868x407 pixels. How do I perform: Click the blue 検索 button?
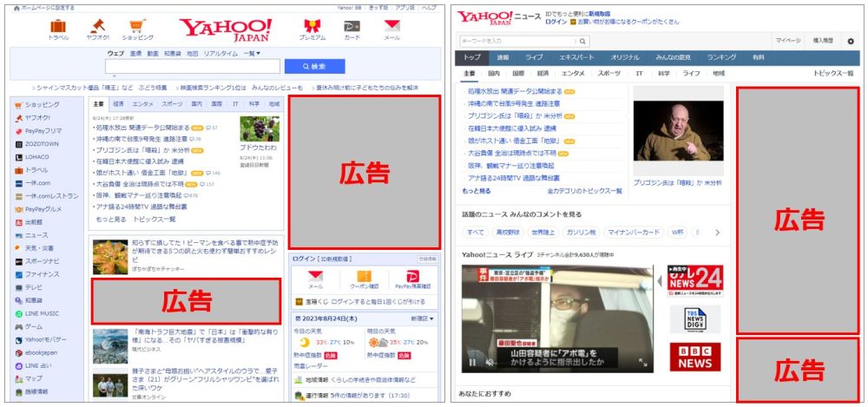[314, 67]
